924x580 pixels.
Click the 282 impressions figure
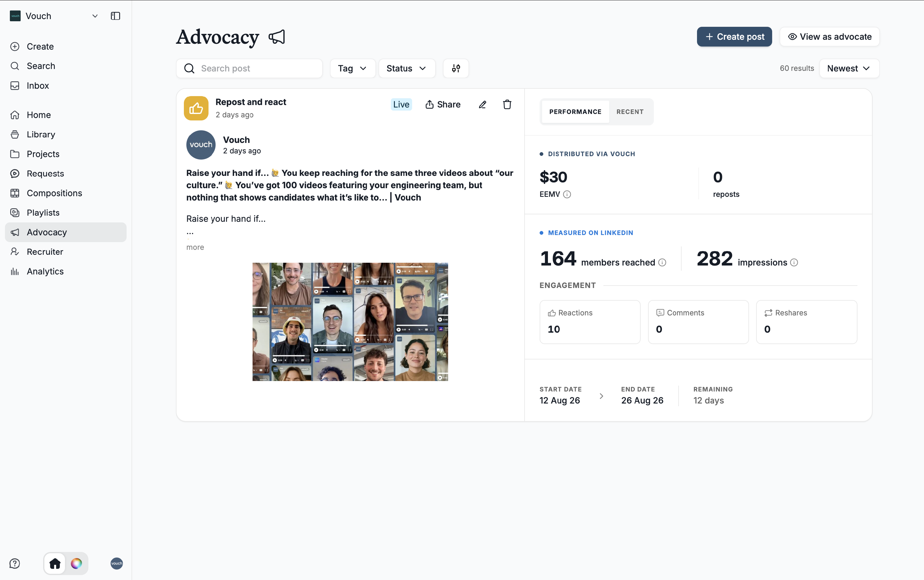pyautogui.click(x=715, y=258)
